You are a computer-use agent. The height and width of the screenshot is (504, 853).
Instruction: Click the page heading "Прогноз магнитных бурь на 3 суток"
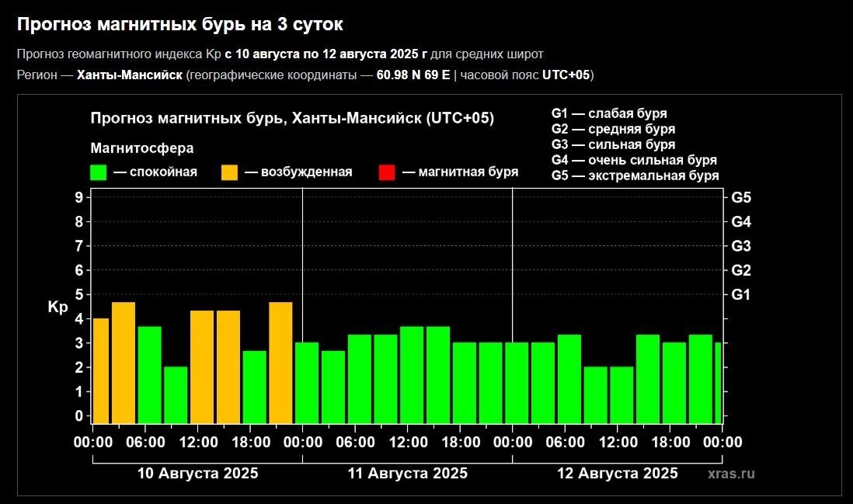179,25
